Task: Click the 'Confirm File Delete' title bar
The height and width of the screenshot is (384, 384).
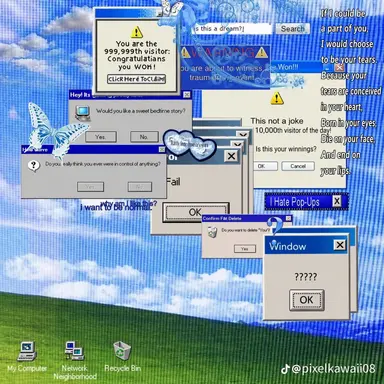Action: (x=247, y=218)
